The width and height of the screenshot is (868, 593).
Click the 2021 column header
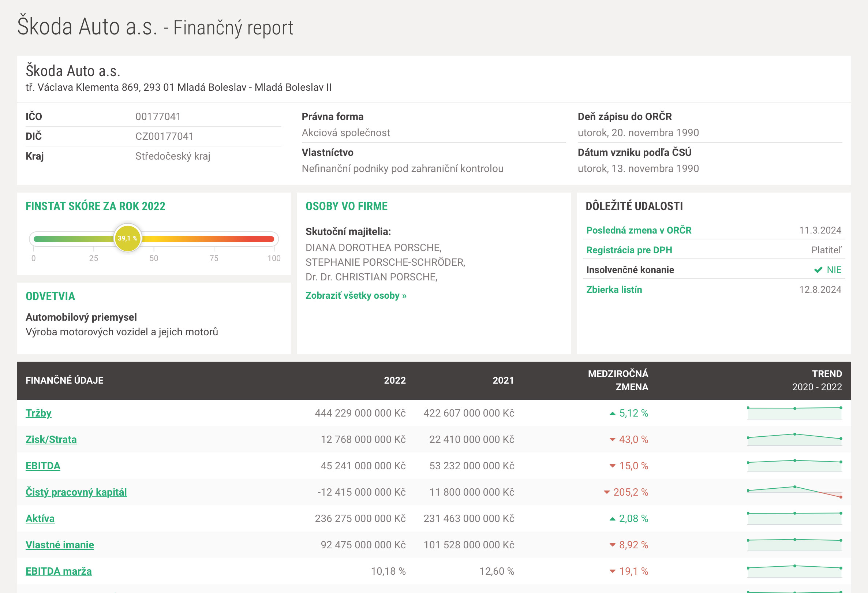click(x=503, y=380)
